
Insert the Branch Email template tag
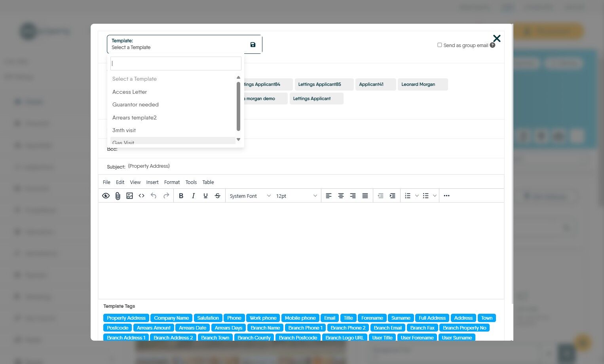(x=388, y=328)
